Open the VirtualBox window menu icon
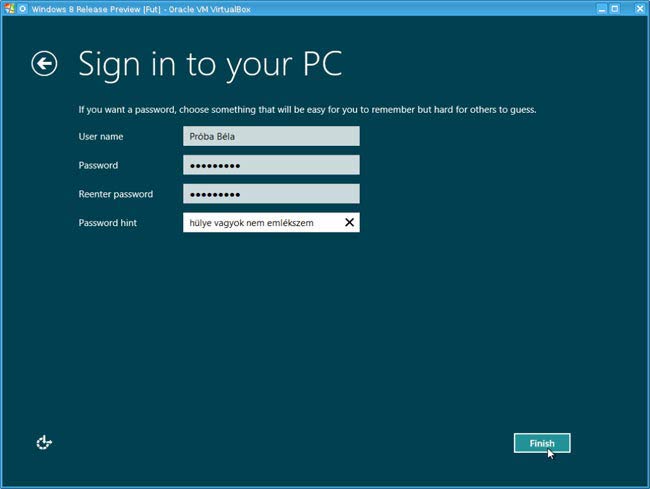The height and width of the screenshot is (489, 650). [x=8, y=7]
